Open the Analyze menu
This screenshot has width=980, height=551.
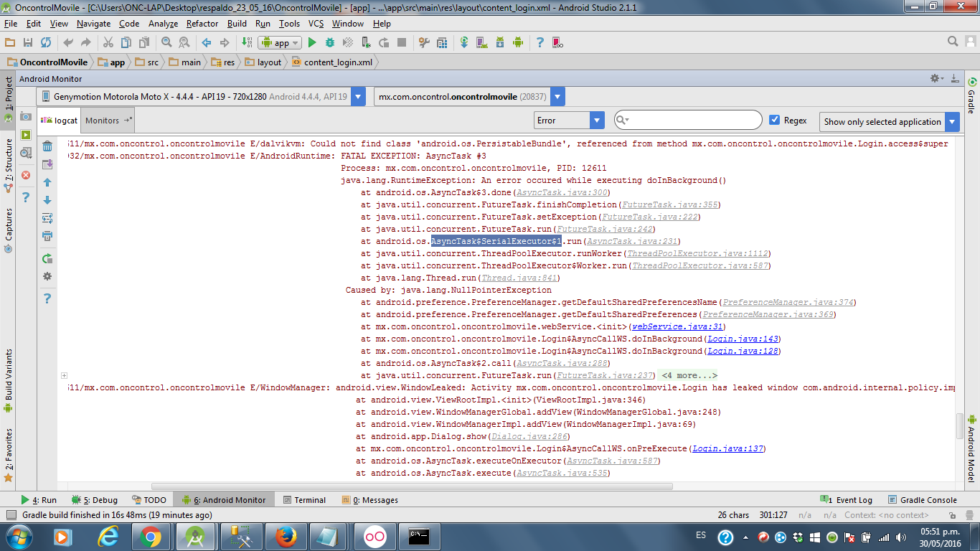click(163, 24)
